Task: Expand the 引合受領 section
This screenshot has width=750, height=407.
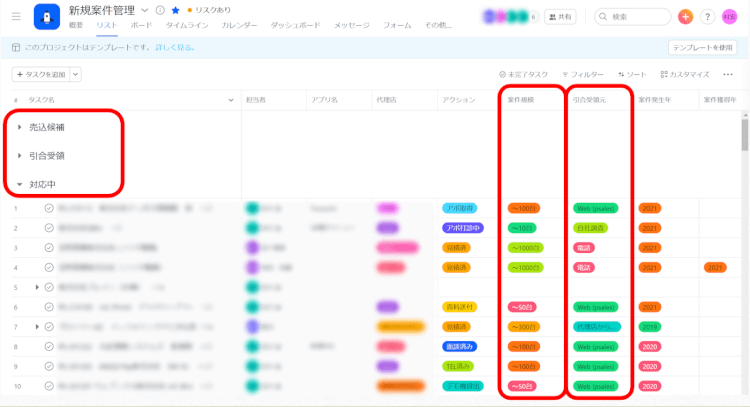Action: click(x=20, y=156)
